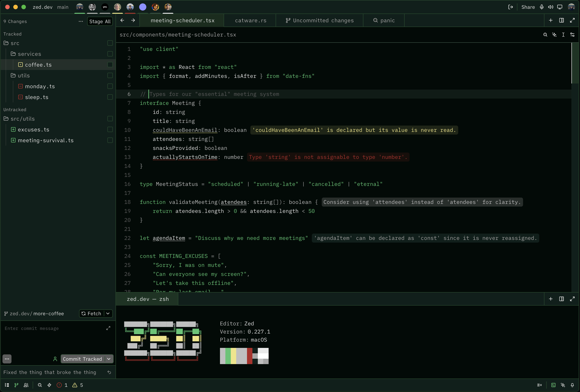The height and width of the screenshot is (392, 580).
Task: Check the services folder checkbox
Action: coord(110,54)
